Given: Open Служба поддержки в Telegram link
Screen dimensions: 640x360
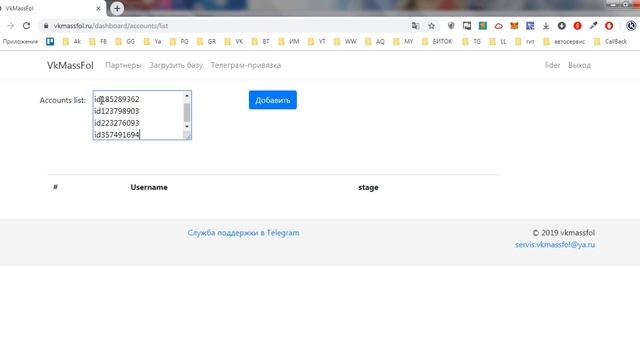Looking at the screenshot, I should (x=243, y=233).
